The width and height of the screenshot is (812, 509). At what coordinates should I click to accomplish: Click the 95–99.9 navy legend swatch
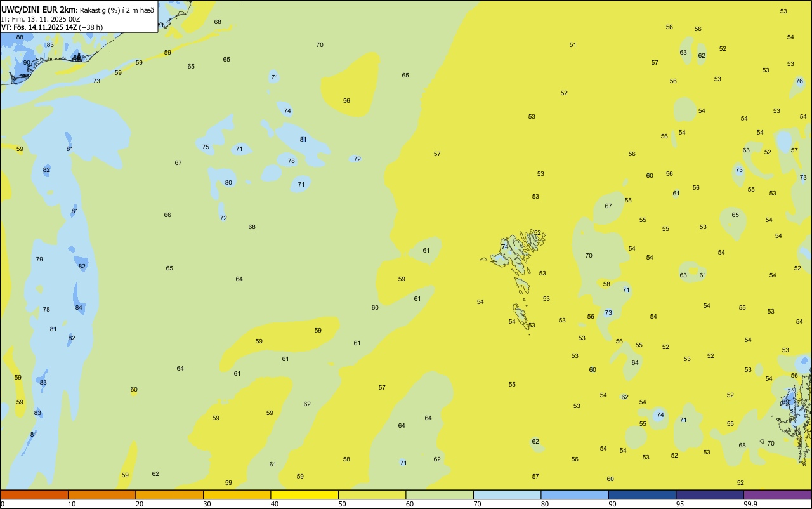pyautogui.click(x=710, y=494)
